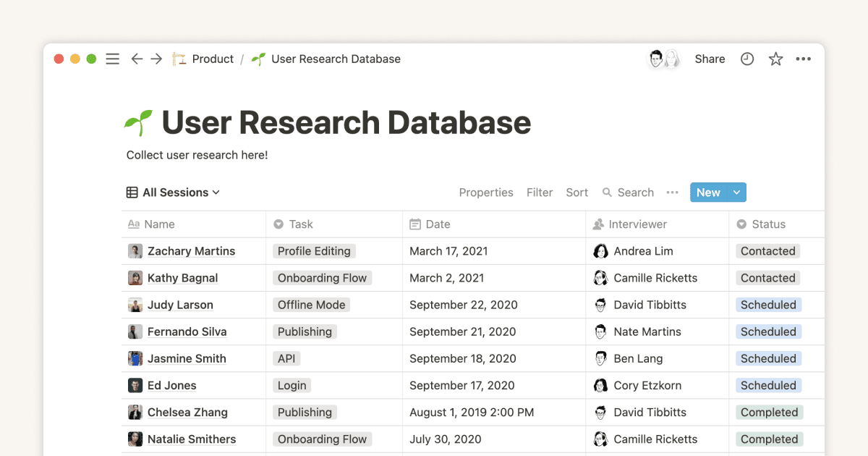Screen dimensions: 868x456
Task: Open the sidebar with the hamburger icon
Action: (x=112, y=59)
